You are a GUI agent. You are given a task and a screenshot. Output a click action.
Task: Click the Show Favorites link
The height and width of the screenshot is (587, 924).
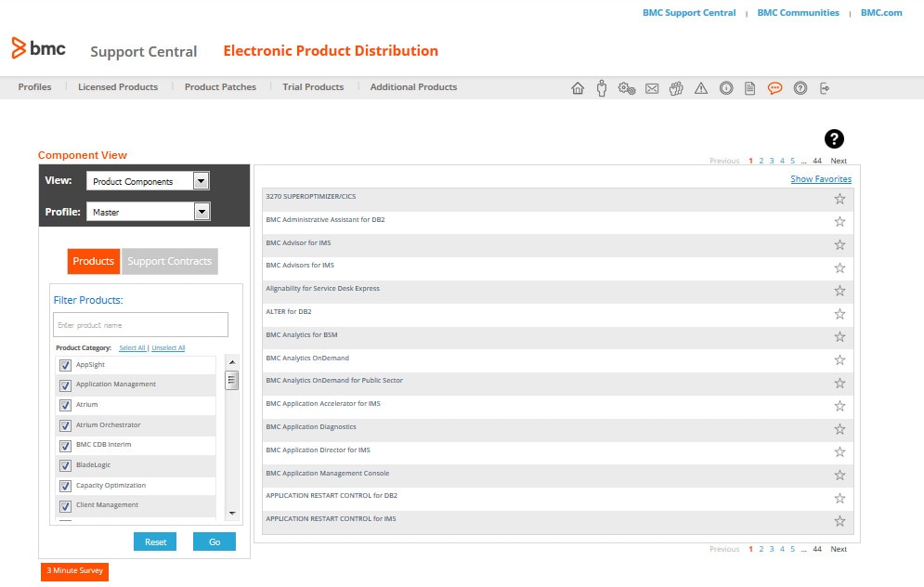click(820, 179)
